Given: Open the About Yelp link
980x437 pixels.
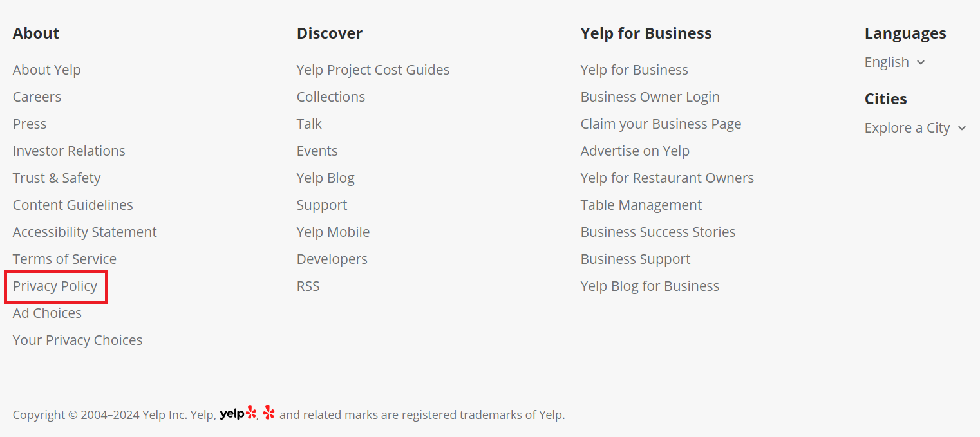Looking at the screenshot, I should click(x=46, y=70).
